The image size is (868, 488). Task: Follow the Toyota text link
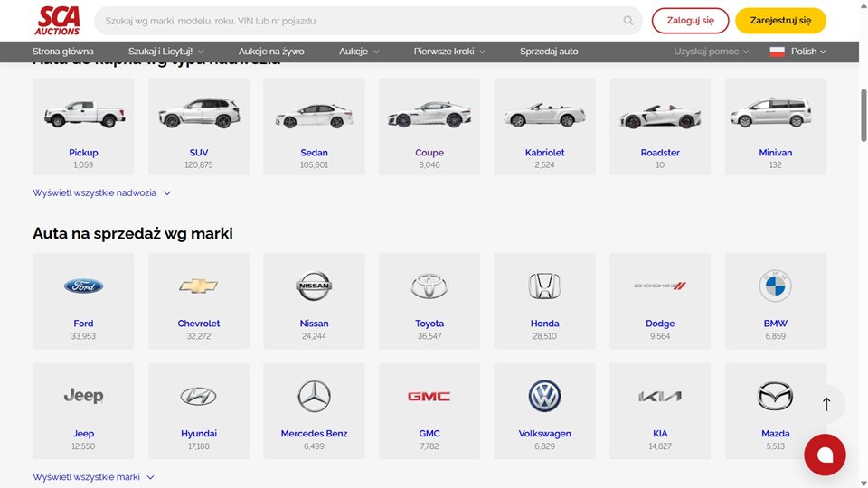tap(429, 324)
